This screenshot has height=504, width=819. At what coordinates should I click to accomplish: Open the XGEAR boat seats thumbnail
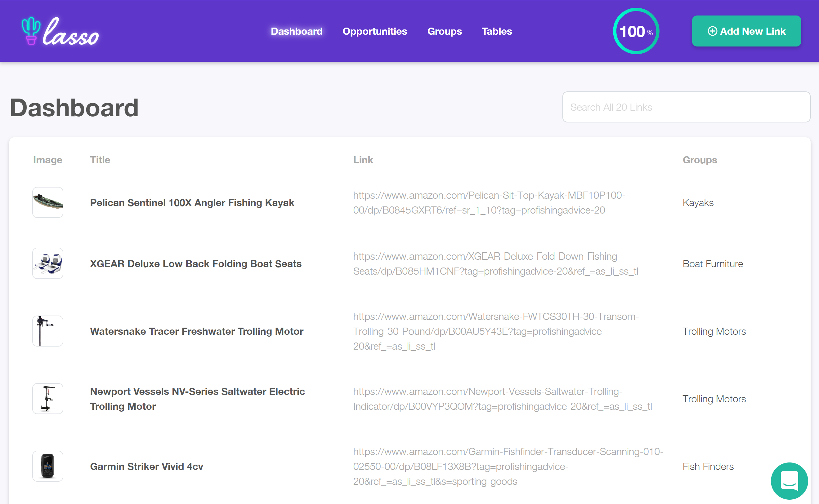(47, 263)
